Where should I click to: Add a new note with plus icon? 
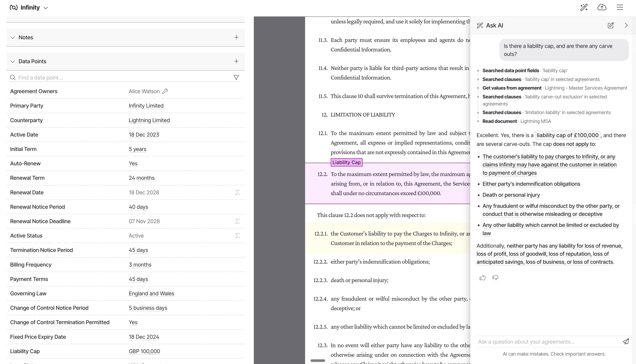coord(236,37)
